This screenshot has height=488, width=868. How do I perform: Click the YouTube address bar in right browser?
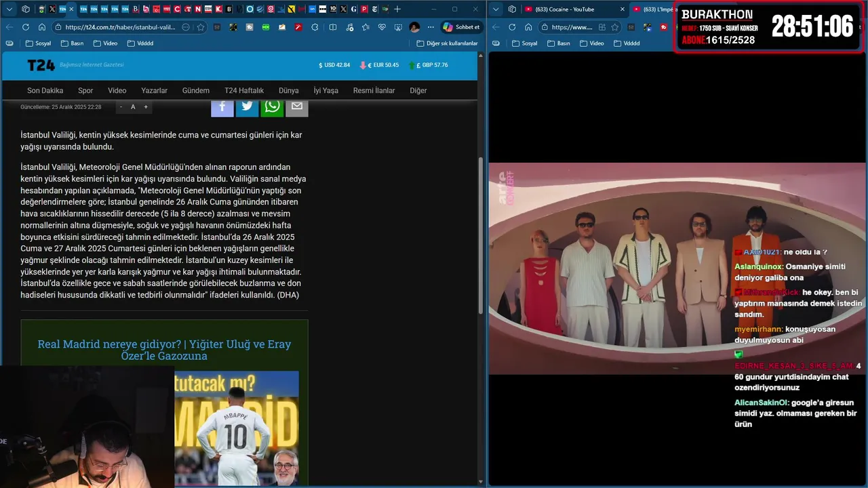coord(572,27)
